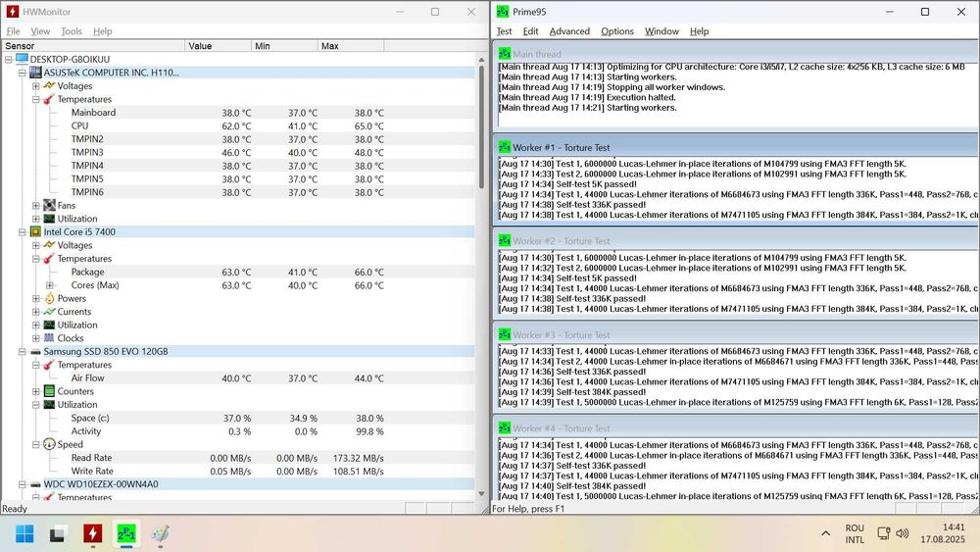Click the Fans icon under the ASUSTeK motherboard
Screen dimensions: 980x552
(49, 206)
